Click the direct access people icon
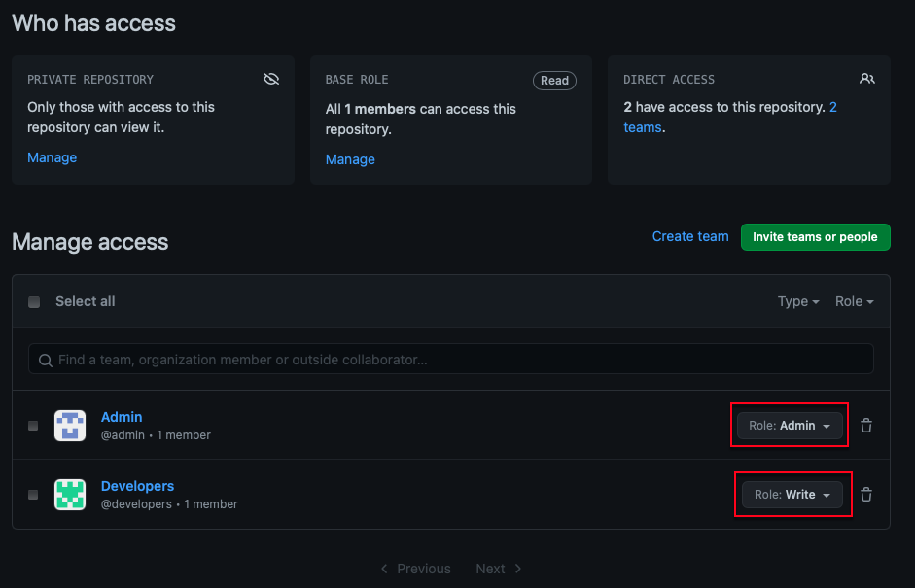The image size is (915, 588). 866,79
